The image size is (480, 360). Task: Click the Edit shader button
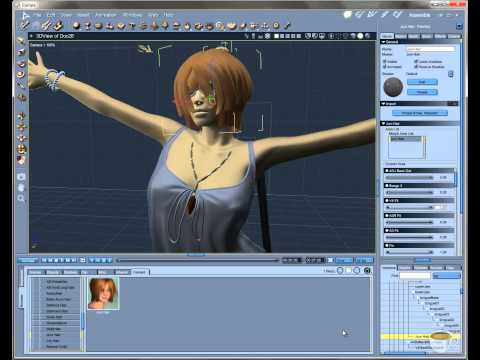click(x=422, y=82)
